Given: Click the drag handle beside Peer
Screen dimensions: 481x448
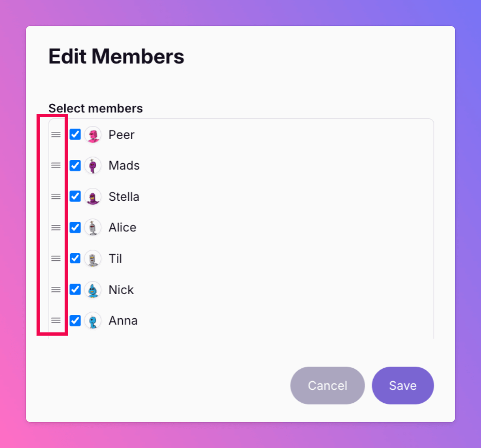Looking at the screenshot, I should [x=56, y=134].
